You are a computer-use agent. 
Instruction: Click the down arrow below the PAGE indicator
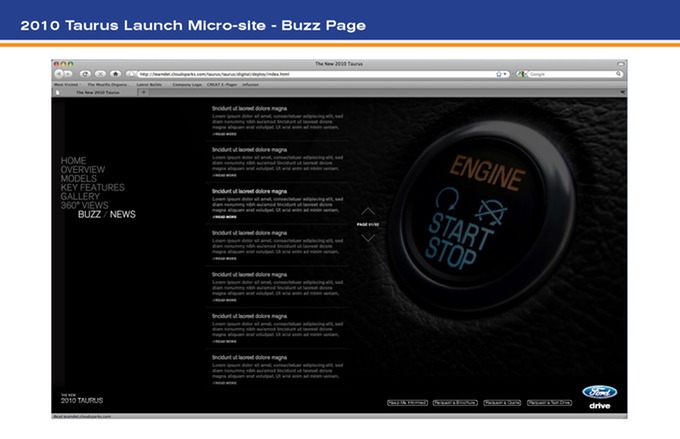(x=368, y=238)
